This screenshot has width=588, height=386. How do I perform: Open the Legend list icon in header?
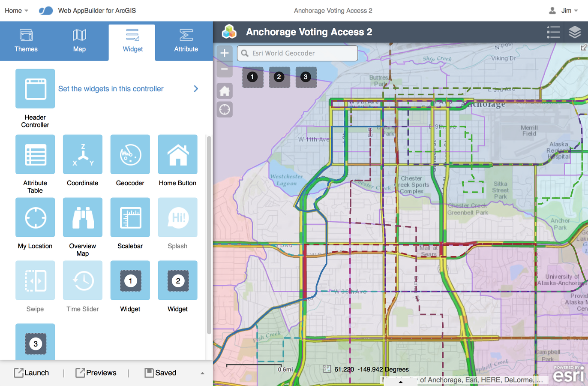coord(553,32)
